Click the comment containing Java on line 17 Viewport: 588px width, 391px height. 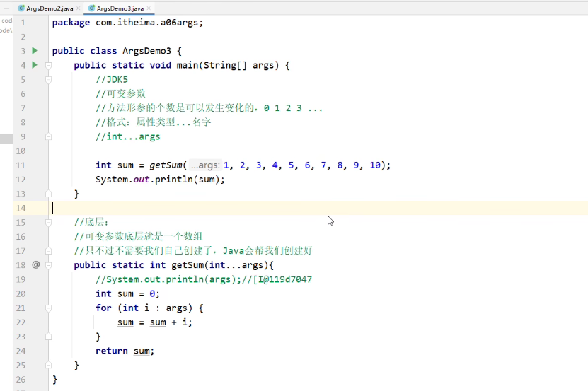click(x=193, y=251)
